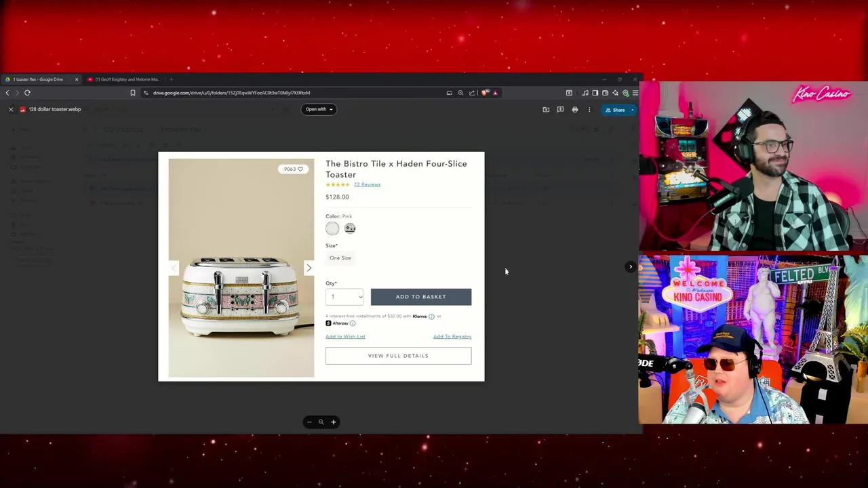Select the white color swatch
868x488 pixels.
click(332, 228)
